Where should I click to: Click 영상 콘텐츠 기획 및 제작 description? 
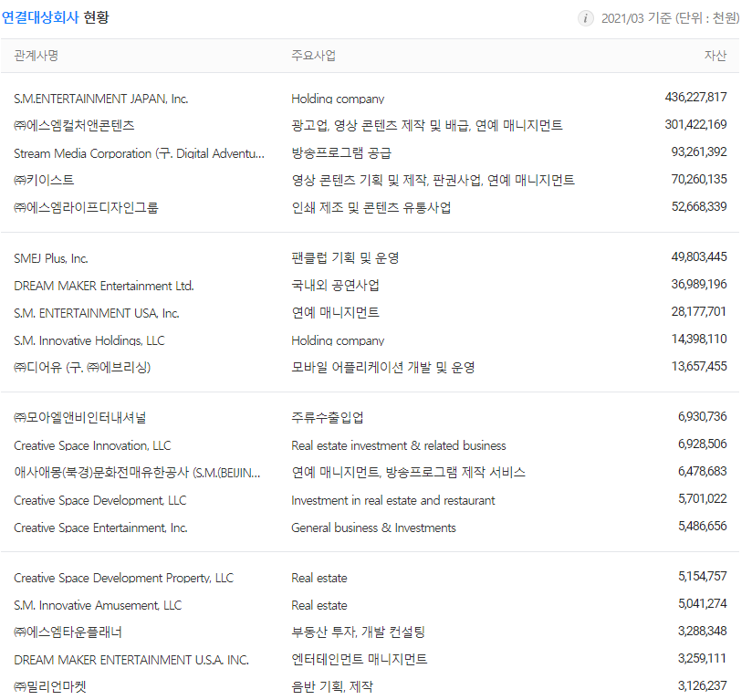point(433,181)
